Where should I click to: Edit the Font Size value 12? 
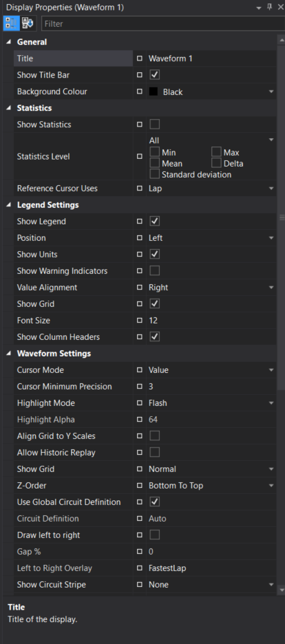[211, 321]
